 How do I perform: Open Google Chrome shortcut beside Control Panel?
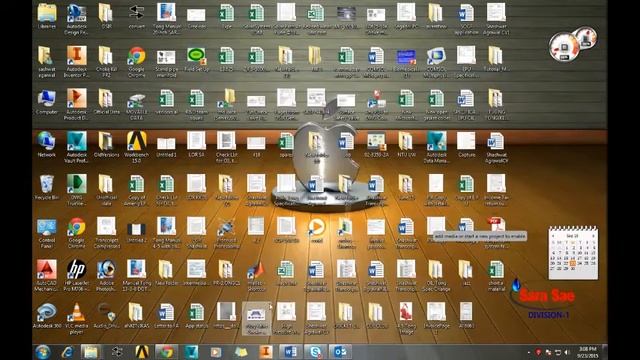[x=76, y=233]
